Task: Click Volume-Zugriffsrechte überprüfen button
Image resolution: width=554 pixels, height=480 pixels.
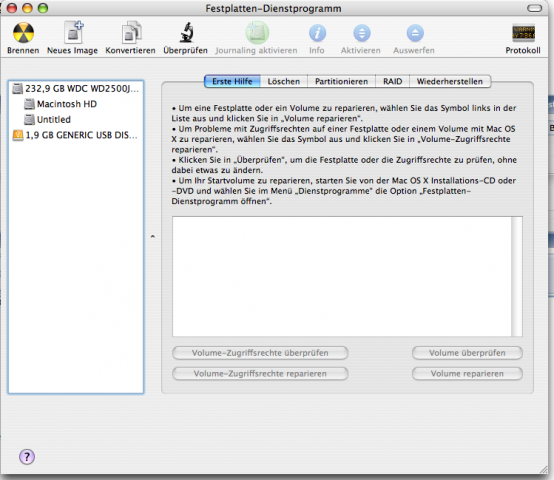Action: click(260, 353)
